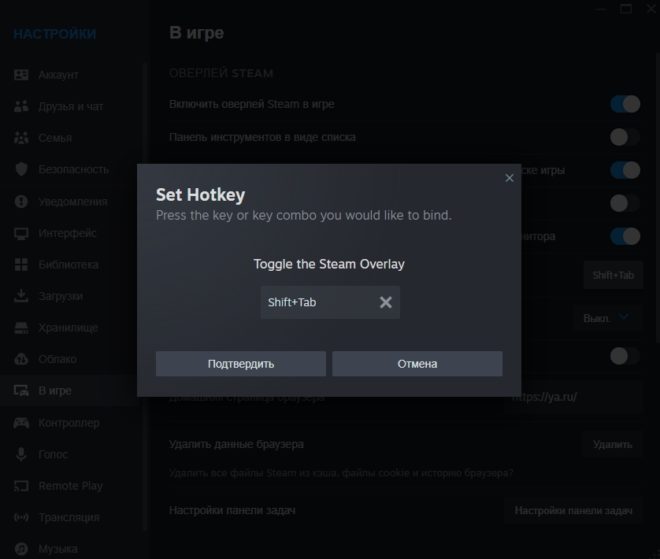Screen dimensions: 660x559
Task: Select Облако in the sidebar
Action: point(69,359)
